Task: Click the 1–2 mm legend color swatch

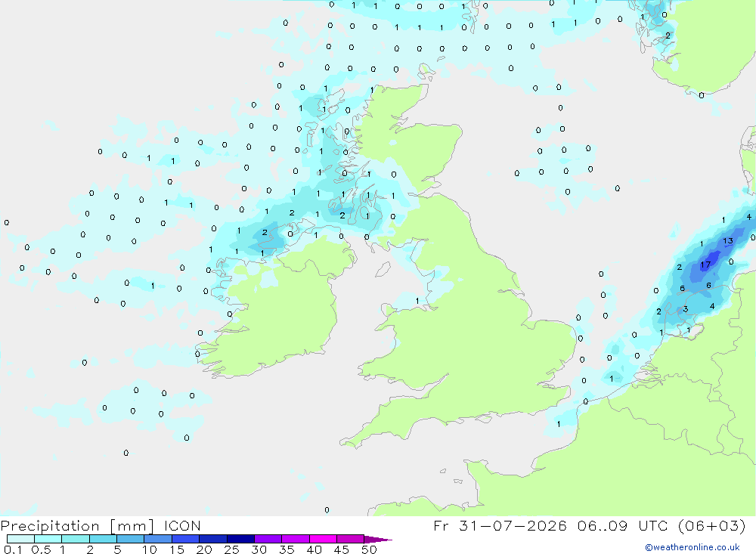Action: click(76, 539)
